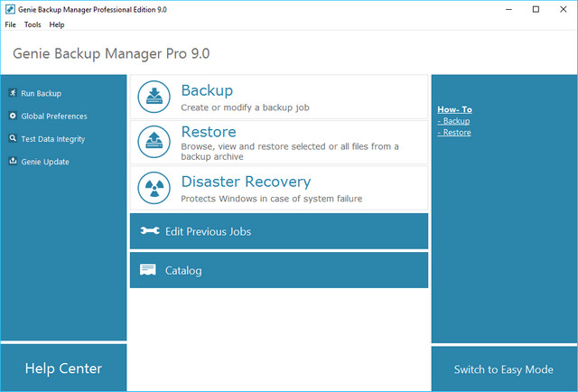The width and height of the screenshot is (578, 392).
Task: Click the Disaster Recovery radiation icon
Action: [x=154, y=188]
